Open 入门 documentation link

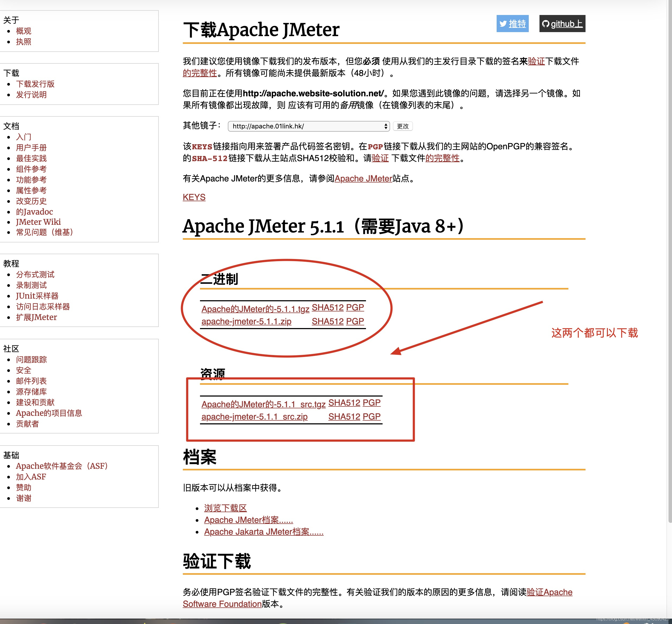click(x=24, y=137)
